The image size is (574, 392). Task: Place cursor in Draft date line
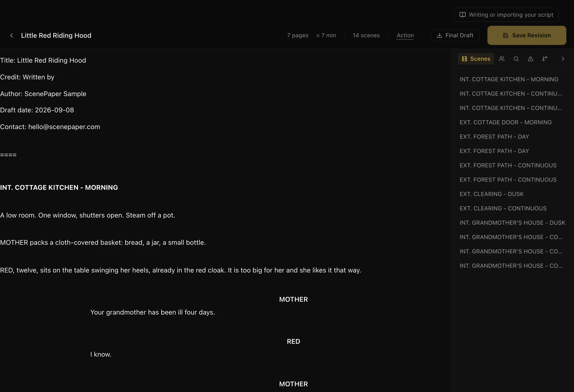click(x=37, y=110)
